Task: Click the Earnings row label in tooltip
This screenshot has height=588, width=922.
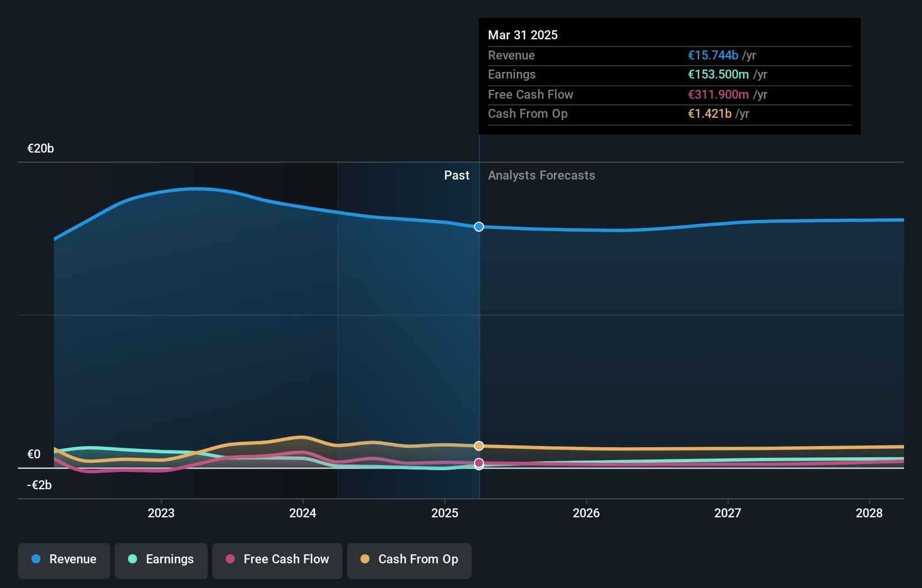Action: click(x=512, y=74)
